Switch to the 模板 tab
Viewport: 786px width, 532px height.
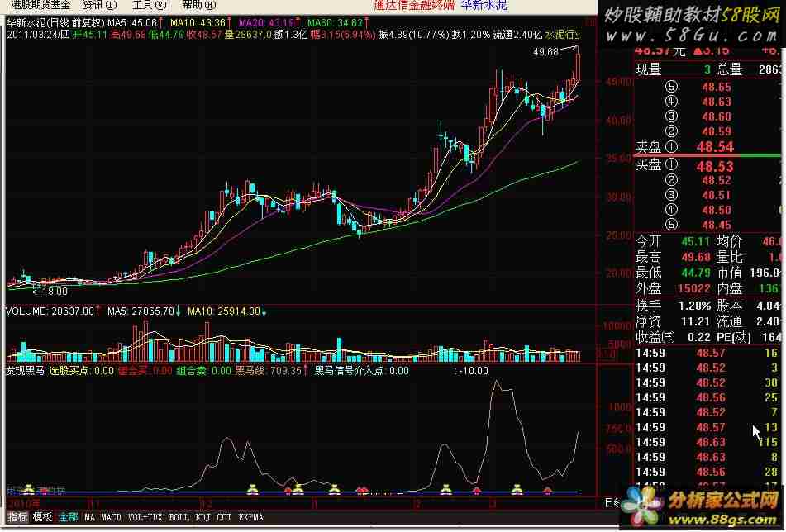click(x=43, y=517)
